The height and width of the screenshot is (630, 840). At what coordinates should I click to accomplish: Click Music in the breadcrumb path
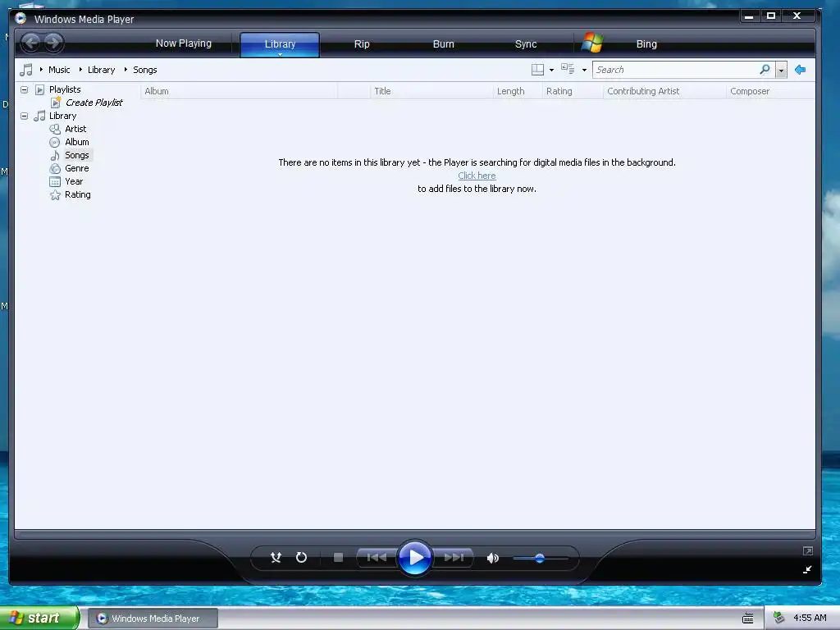[59, 70]
